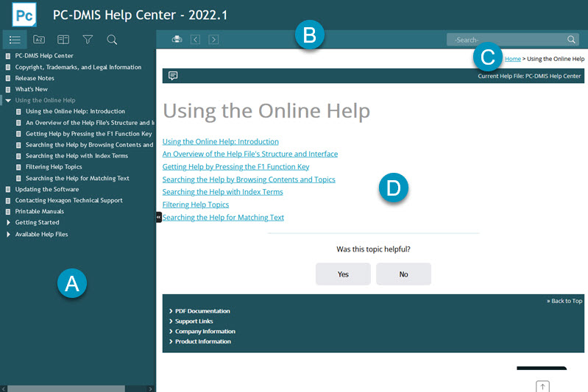Click the Yes helpful button
The width and height of the screenshot is (588, 392).
click(343, 274)
